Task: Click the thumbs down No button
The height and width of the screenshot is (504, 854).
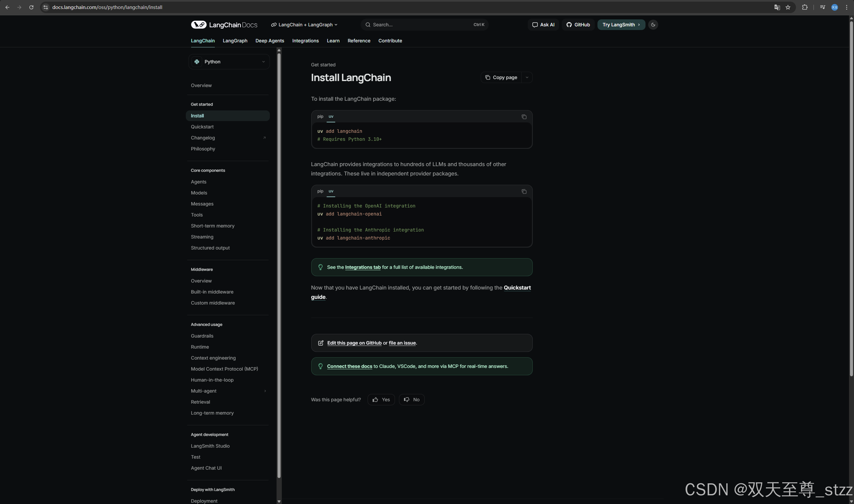Action: pos(412,400)
